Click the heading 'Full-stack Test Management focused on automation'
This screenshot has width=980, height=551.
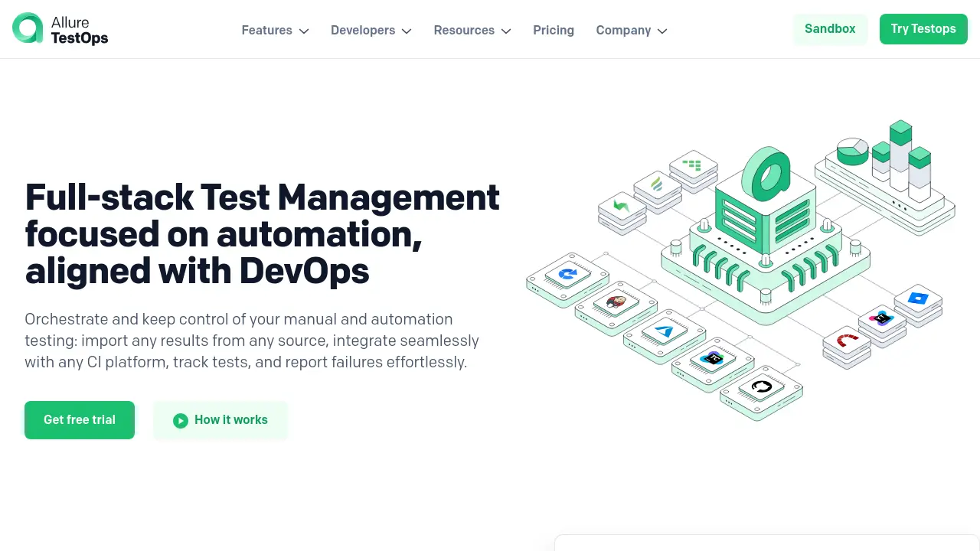point(263,234)
